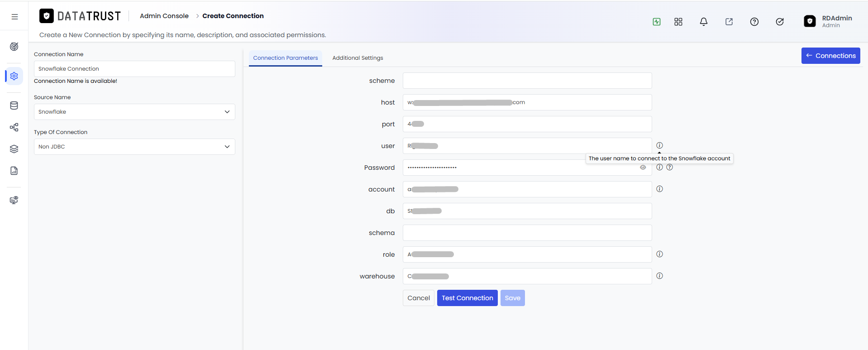Click the refresh check icon in header
This screenshot has width=868, height=350.
[x=780, y=22]
